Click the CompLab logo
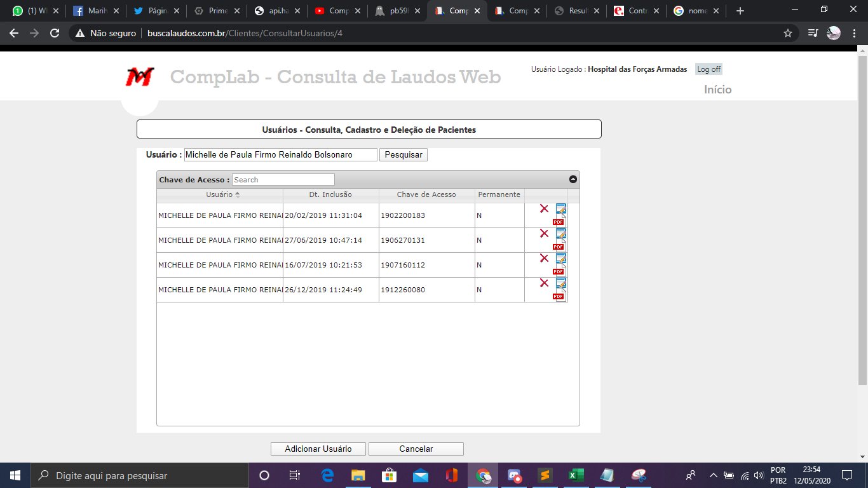The image size is (868, 488). pyautogui.click(x=140, y=77)
